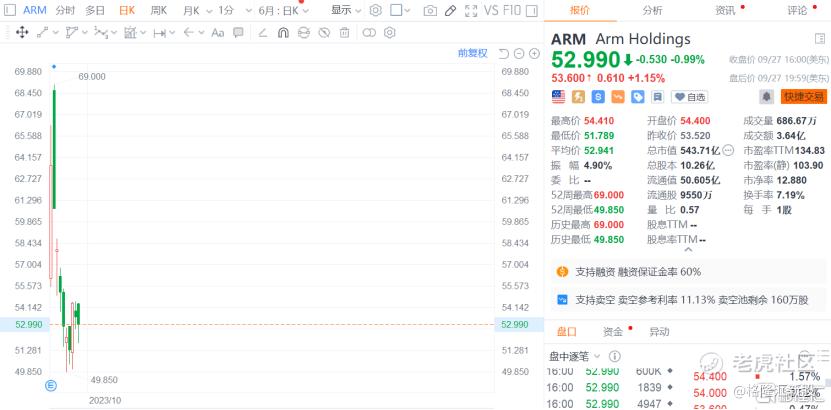831x410 pixels.
Task: Enter fullscreen chart mode
Action: (471, 10)
